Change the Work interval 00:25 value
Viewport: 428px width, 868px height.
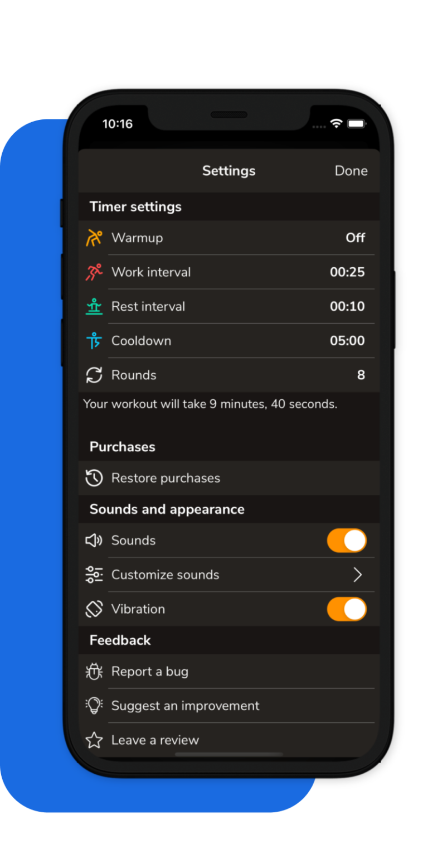(x=347, y=272)
